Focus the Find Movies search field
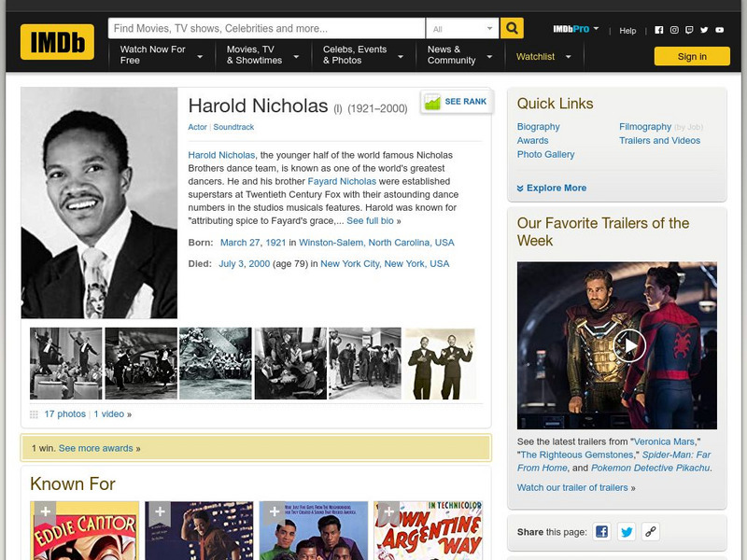The height and width of the screenshot is (560, 747). 266,29
